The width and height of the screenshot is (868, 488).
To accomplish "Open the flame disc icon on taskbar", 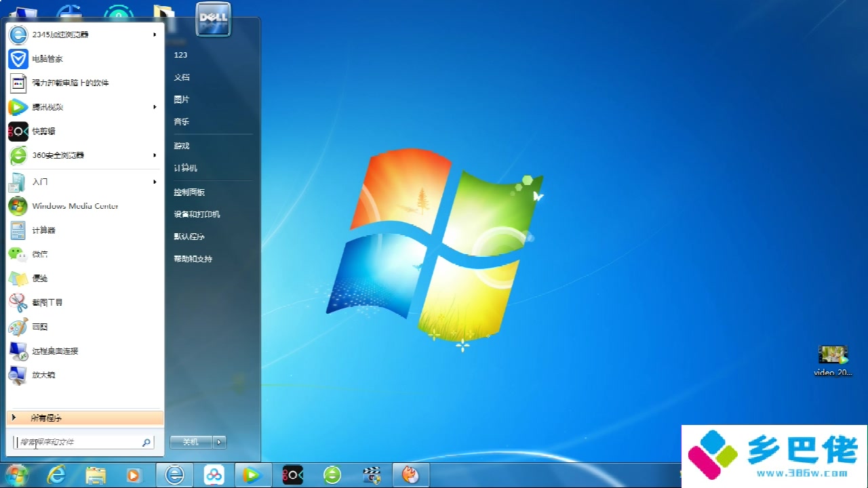I will click(411, 476).
